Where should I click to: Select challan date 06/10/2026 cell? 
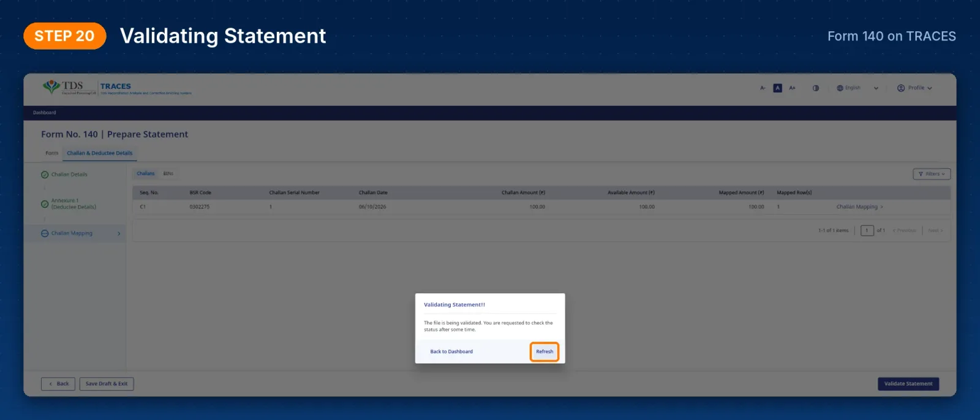[372, 207]
